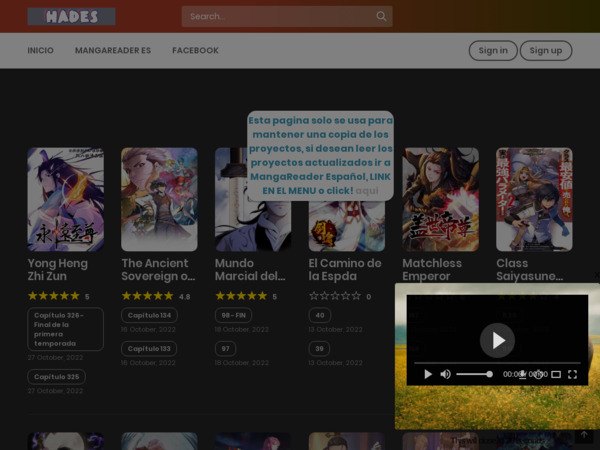Click the large center play button
Screen dimensions: 600x450
click(497, 340)
